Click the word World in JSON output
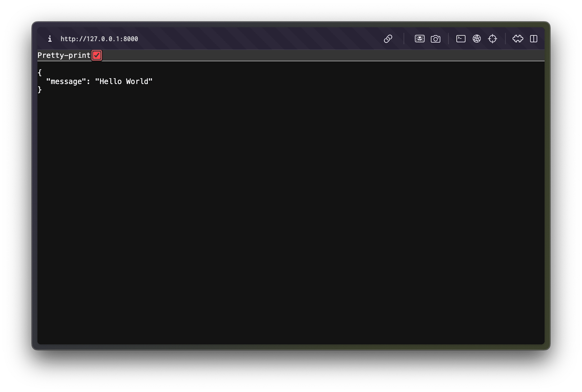582x392 pixels. (137, 81)
